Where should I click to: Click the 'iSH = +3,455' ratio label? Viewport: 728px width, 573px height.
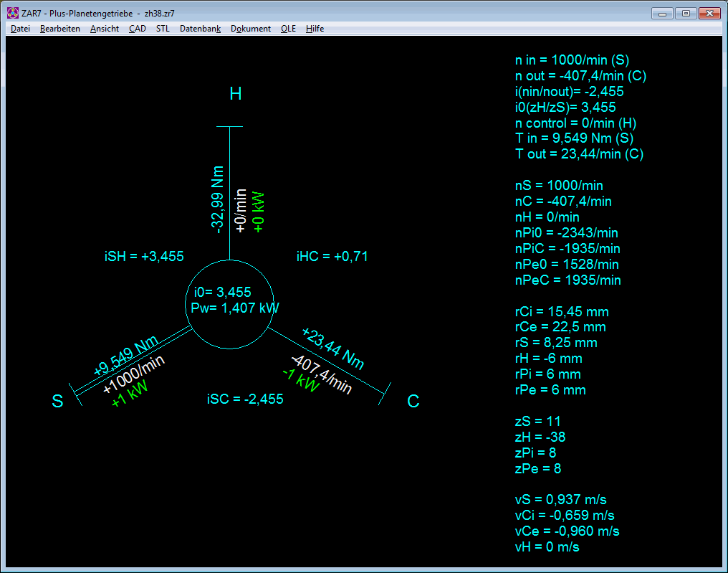(x=145, y=257)
